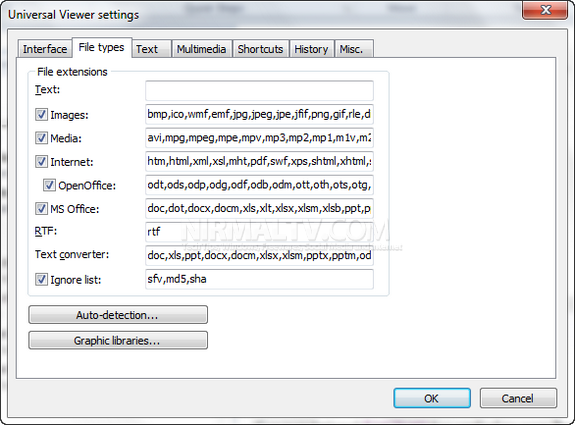
Task: Open the History tab
Action: (x=312, y=49)
